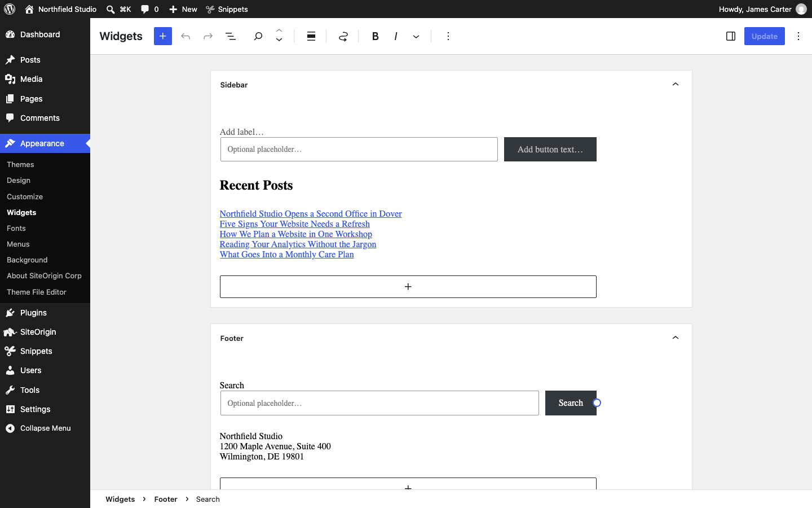
Task: Open Media in the admin menu
Action: pos(45,79)
